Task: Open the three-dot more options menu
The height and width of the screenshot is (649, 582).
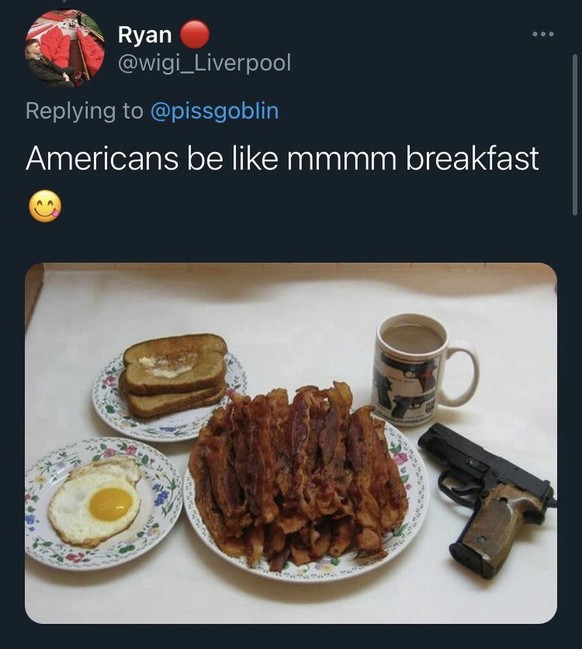Action: click(543, 34)
